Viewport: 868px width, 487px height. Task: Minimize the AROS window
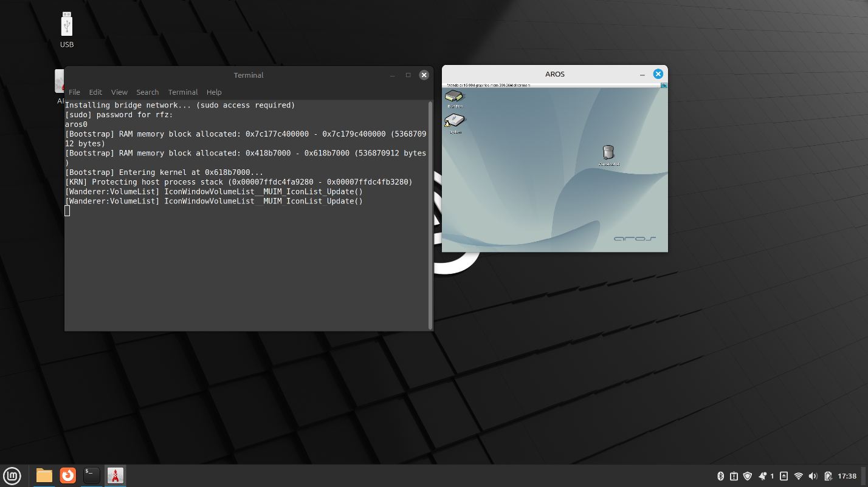(x=642, y=74)
